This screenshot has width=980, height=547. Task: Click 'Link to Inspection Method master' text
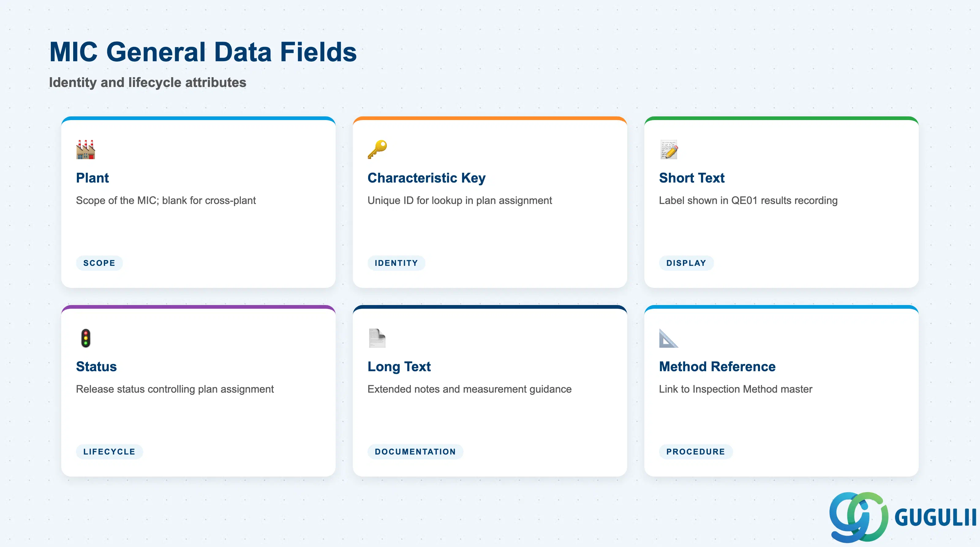(735, 389)
